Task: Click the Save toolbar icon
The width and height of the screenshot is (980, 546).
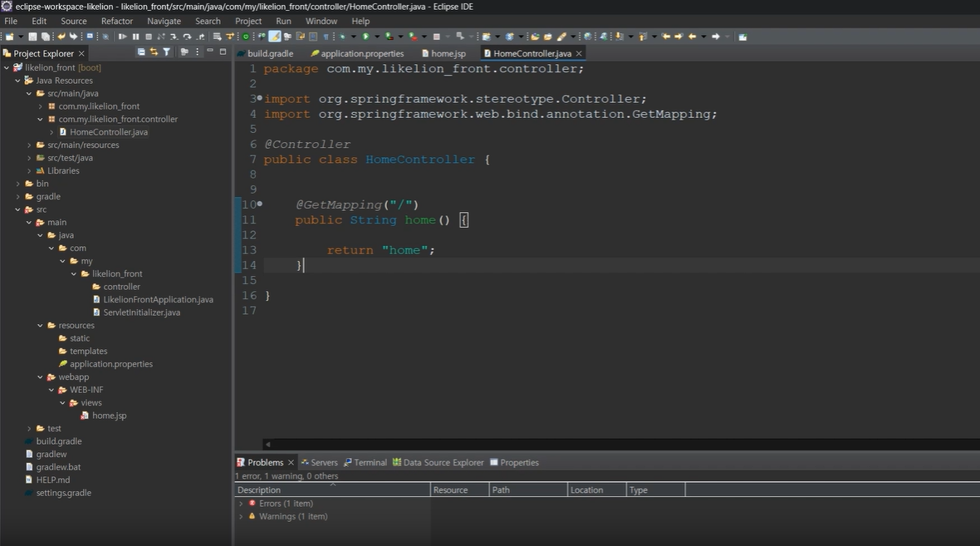Action: click(32, 37)
